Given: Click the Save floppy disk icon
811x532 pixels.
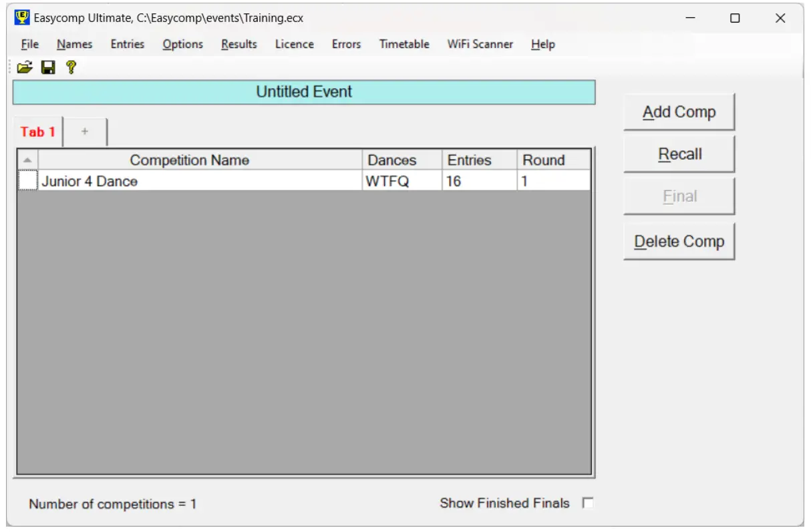Looking at the screenshot, I should coord(48,67).
